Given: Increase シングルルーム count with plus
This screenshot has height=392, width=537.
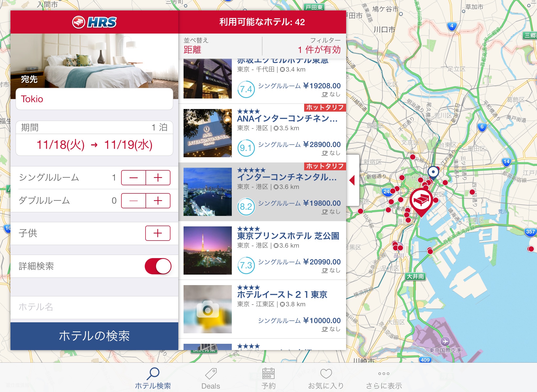Looking at the screenshot, I should pyautogui.click(x=158, y=178).
